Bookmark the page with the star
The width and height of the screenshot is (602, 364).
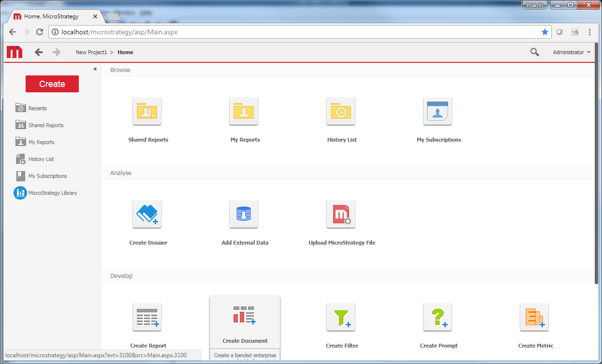[545, 31]
